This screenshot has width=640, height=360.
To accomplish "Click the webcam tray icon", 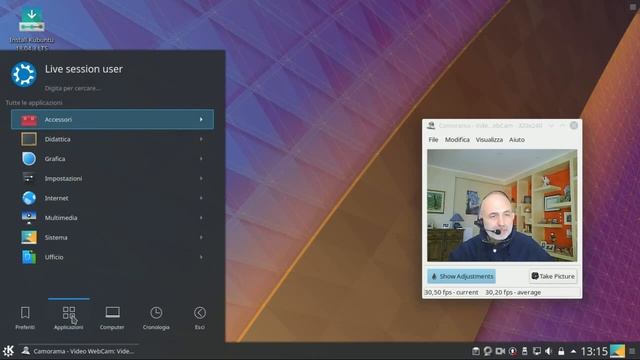I will (488, 351).
